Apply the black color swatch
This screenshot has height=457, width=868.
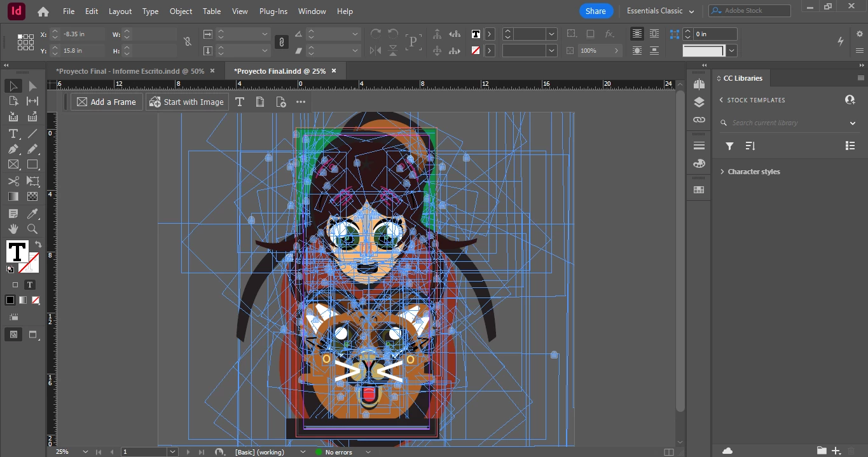[x=10, y=300]
